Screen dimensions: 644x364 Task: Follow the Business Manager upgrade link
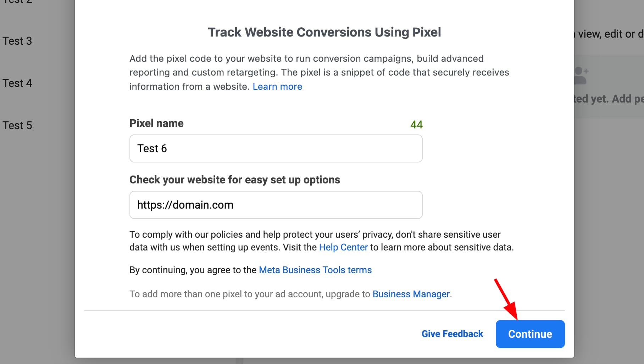click(411, 294)
